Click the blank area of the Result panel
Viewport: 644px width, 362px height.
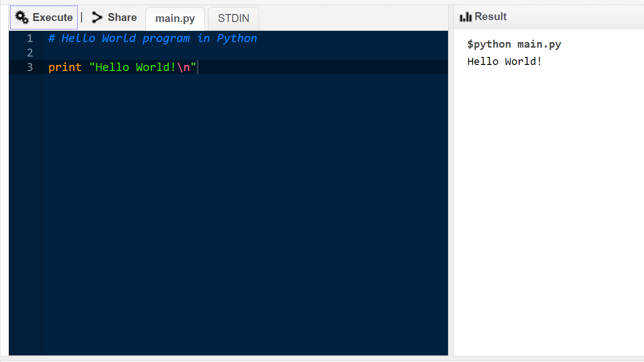click(549, 210)
